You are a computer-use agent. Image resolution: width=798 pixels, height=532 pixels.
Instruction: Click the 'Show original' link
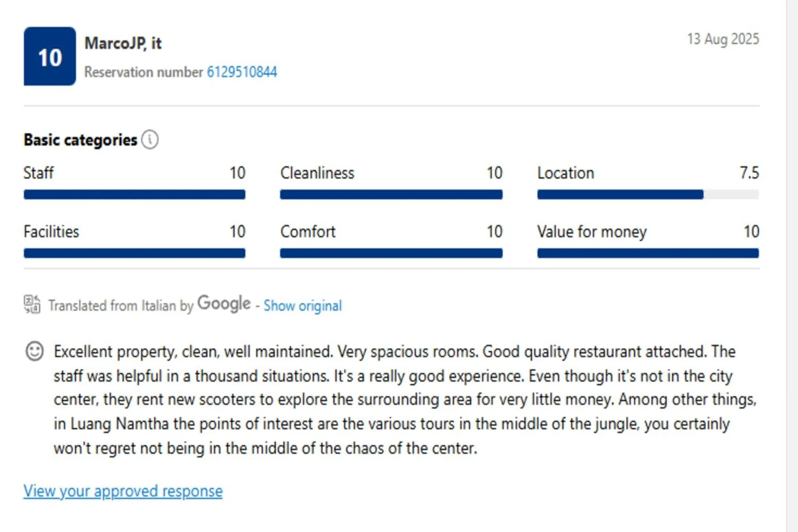pyautogui.click(x=302, y=306)
